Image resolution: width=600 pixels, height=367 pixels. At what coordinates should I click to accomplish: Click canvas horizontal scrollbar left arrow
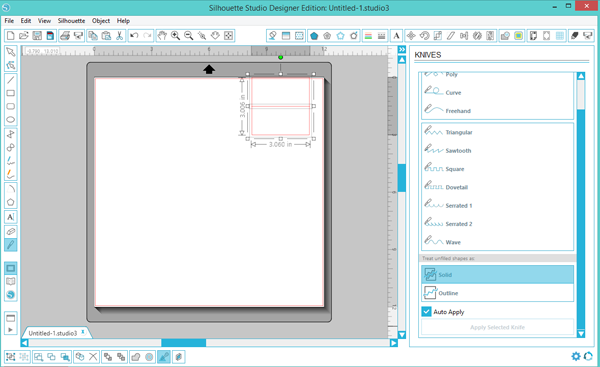point(24,343)
